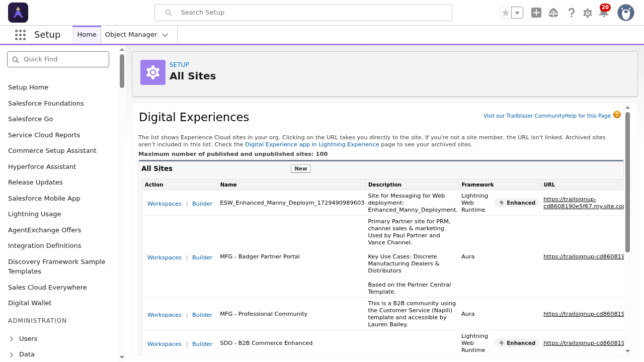This screenshot has width=644, height=362.
Task: Open AgentExchange Offers
Action: tap(44, 230)
